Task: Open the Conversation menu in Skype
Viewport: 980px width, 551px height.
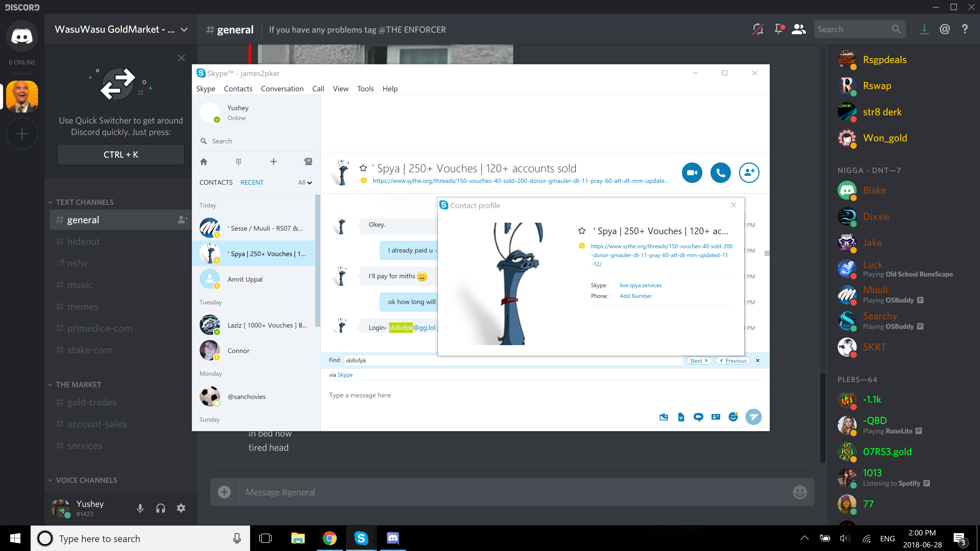Action: click(282, 89)
